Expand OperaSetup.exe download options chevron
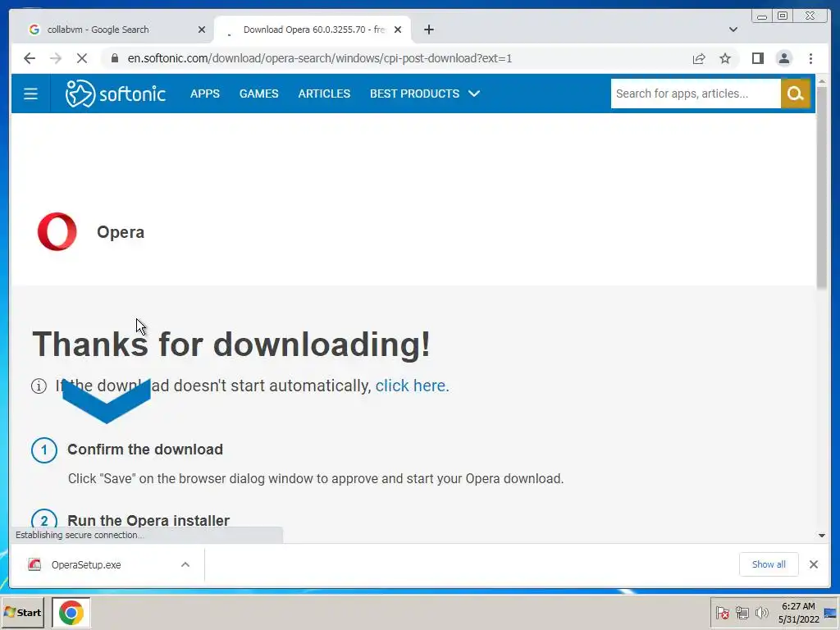Screen dimensions: 840x630 (185, 564)
